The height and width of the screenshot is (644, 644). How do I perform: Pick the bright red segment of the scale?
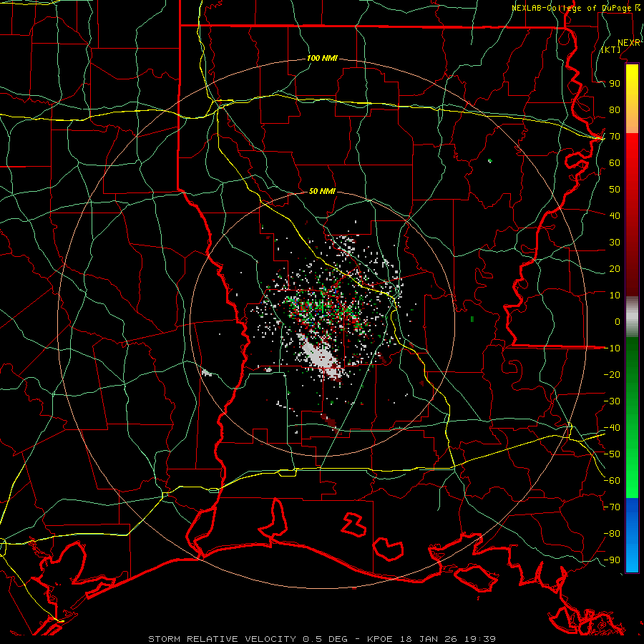632,150
